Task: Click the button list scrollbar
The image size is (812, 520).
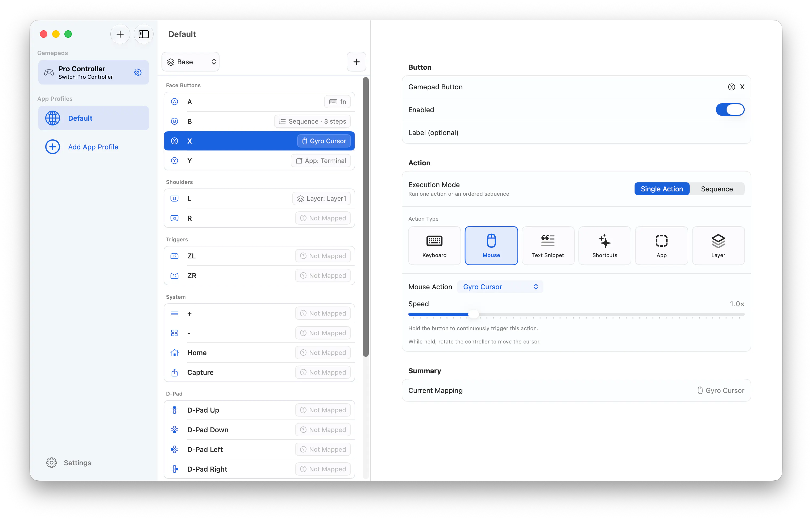Action: 366,217
